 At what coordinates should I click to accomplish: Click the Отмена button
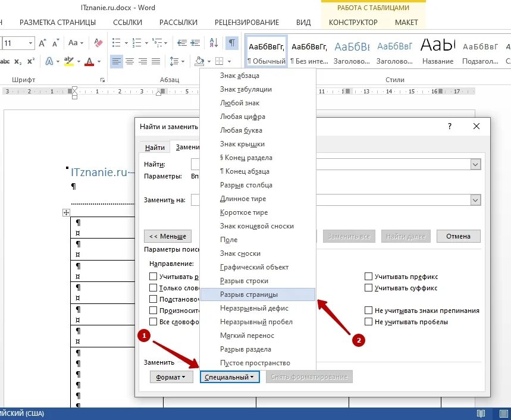point(458,236)
